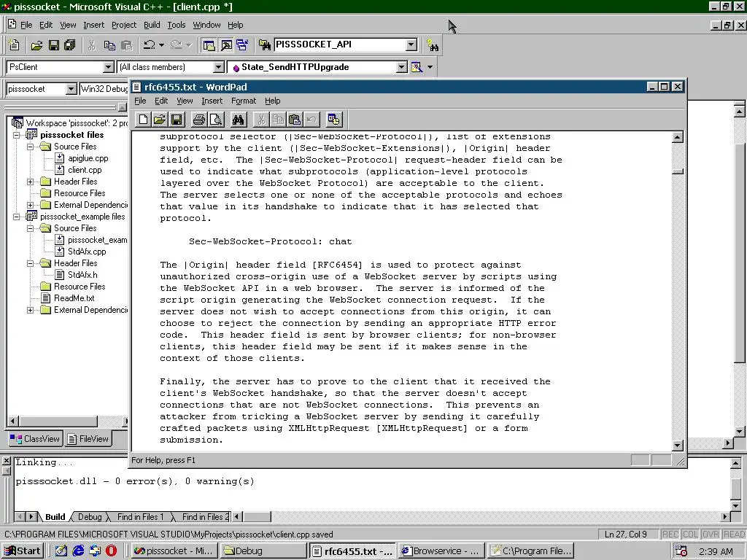Open State_SendHTTPUpgrade member dropdown
Screen dimensions: 747x560
coord(402,67)
